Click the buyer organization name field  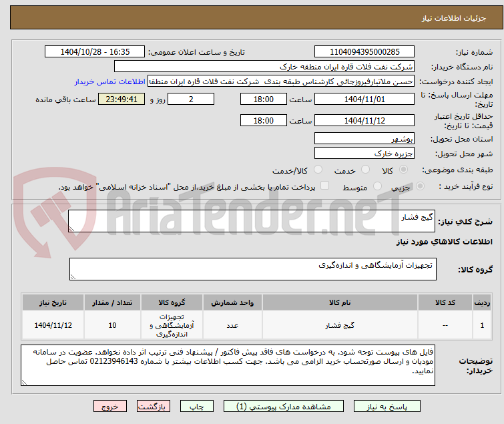coord(264,67)
